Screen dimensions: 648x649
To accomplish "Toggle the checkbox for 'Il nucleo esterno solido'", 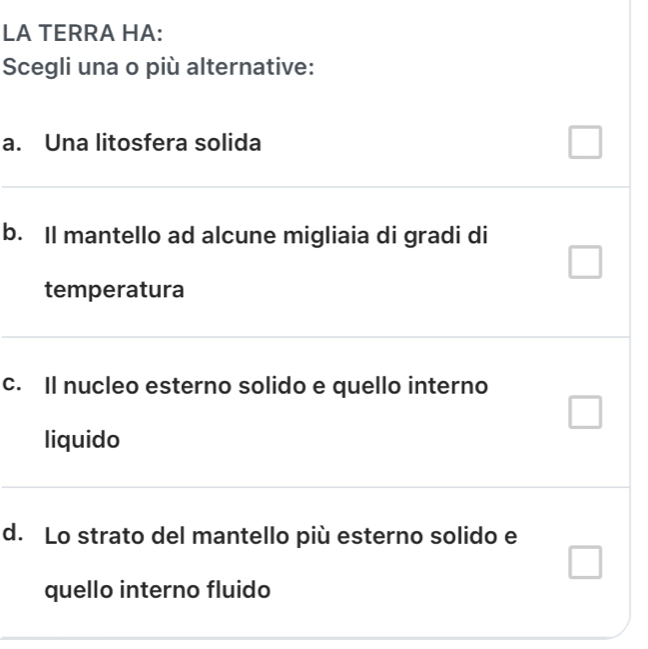I will (x=585, y=411).
